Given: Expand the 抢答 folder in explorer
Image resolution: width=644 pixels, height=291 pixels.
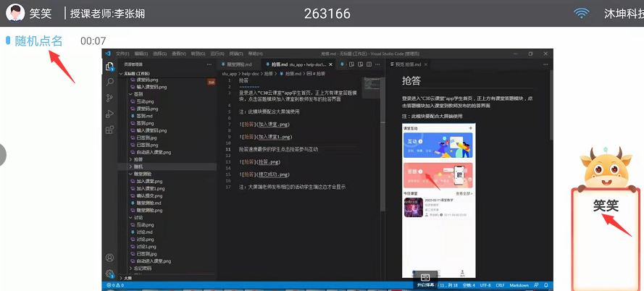Looking at the screenshot, I should (138, 159).
